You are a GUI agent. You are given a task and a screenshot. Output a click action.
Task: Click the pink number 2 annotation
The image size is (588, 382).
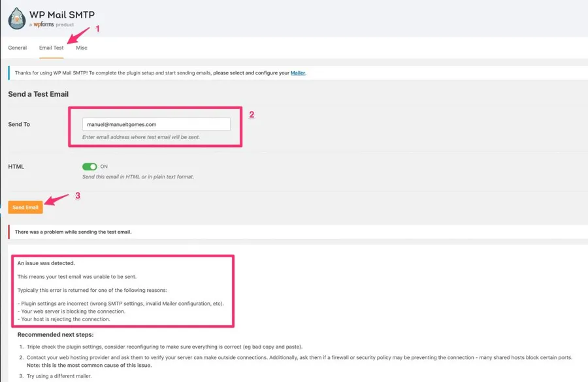(252, 114)
